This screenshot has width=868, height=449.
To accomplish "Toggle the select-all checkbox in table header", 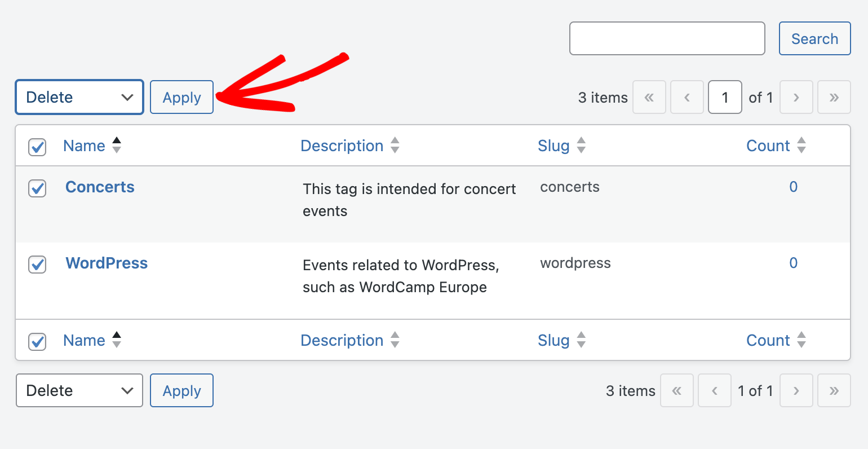I will tap(37, 147).
